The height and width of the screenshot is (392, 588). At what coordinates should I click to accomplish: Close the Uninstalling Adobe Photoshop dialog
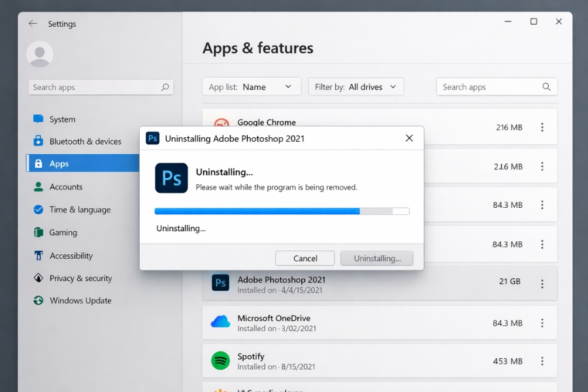409,138
